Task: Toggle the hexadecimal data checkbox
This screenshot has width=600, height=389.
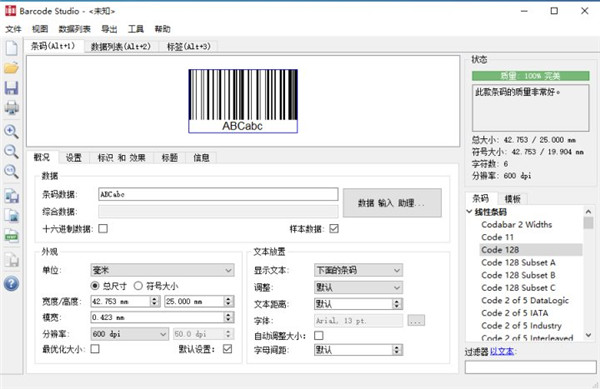Action: click(103, 228)
